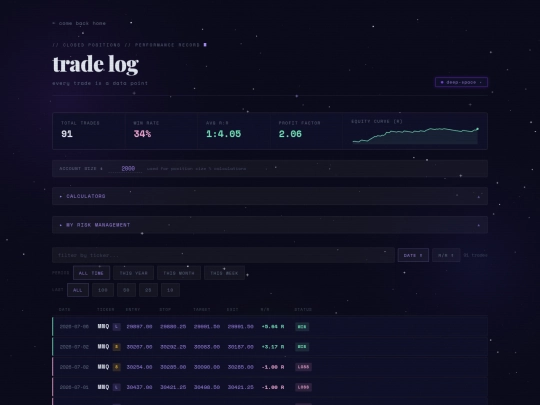Image resolution: width=540 pixels, height=405 pixels.
Task: Click the R/R column header
Action: click(x=265, y=309)
